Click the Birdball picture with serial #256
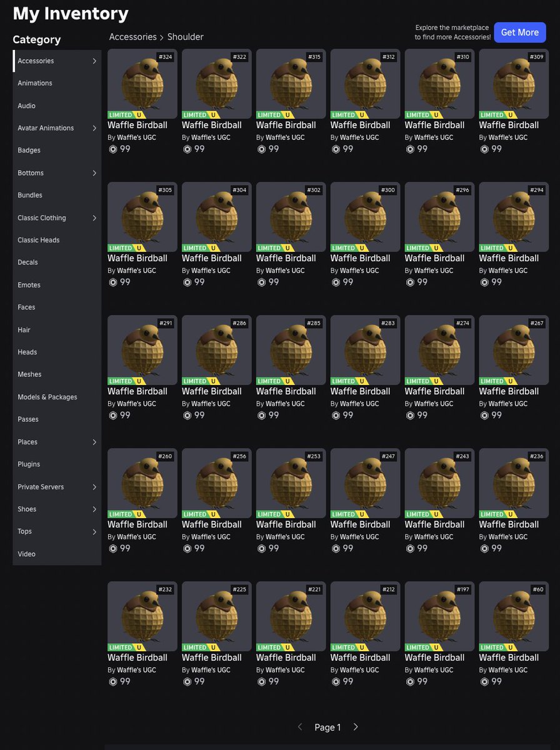 (x=217, y=483)
